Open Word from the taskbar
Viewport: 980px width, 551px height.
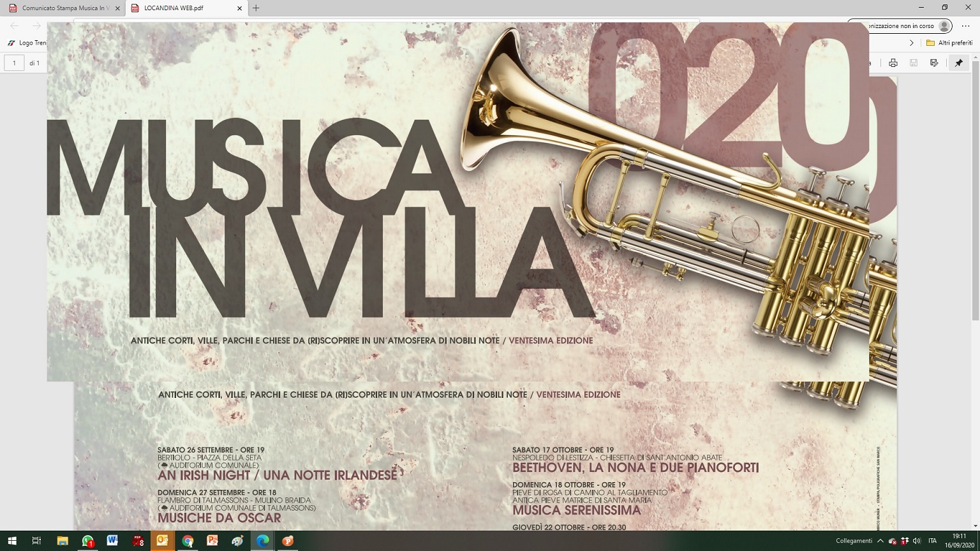[x=112, y=541]
